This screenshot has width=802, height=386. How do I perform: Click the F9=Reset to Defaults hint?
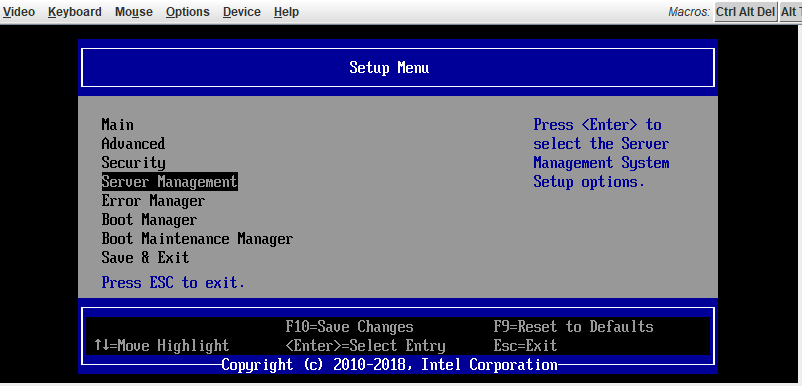click(x=573, y=327)
